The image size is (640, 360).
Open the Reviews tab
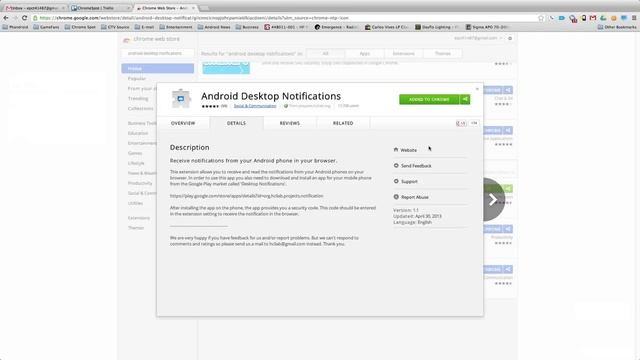coord(290,123)
